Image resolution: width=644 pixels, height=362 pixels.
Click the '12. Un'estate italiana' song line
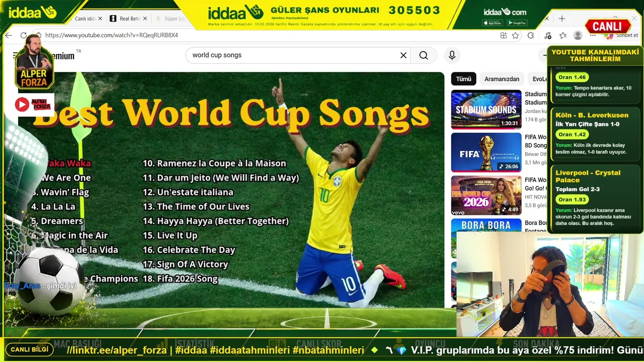point(188,192)
